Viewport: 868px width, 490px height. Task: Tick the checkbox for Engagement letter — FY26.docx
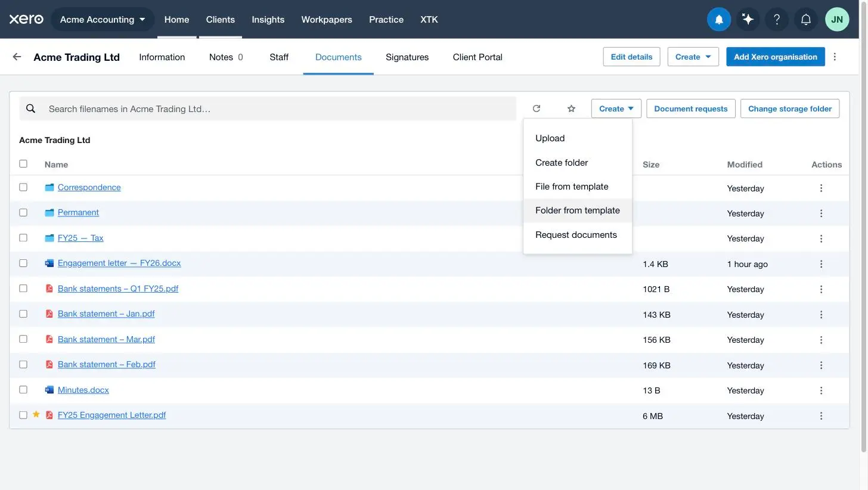coord(23,263)
